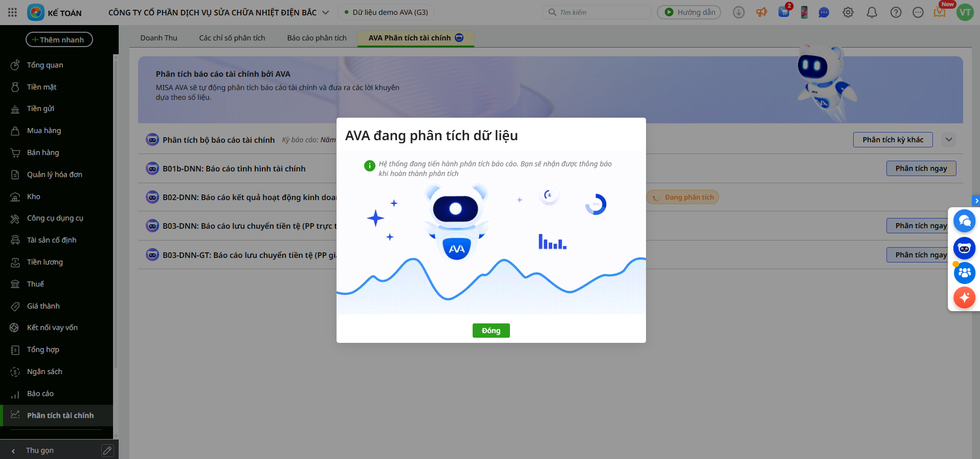Expand the company name dropdown

click(325, 12)
